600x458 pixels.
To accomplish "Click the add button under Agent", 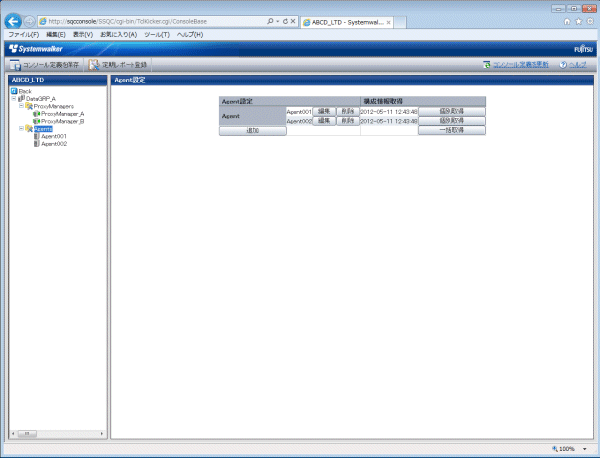I will pyautogui.click(x=253, y=130).
